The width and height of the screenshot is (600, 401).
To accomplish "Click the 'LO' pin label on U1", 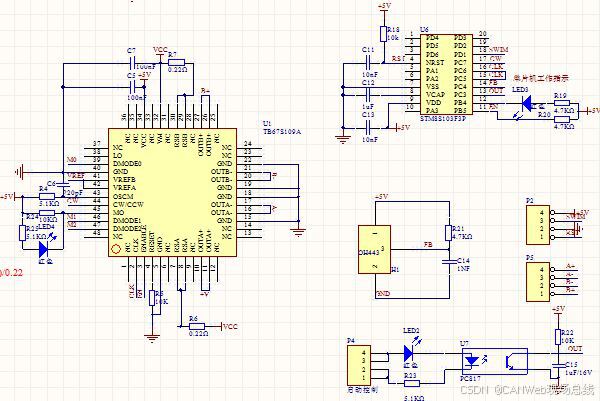I will [117, 155].
